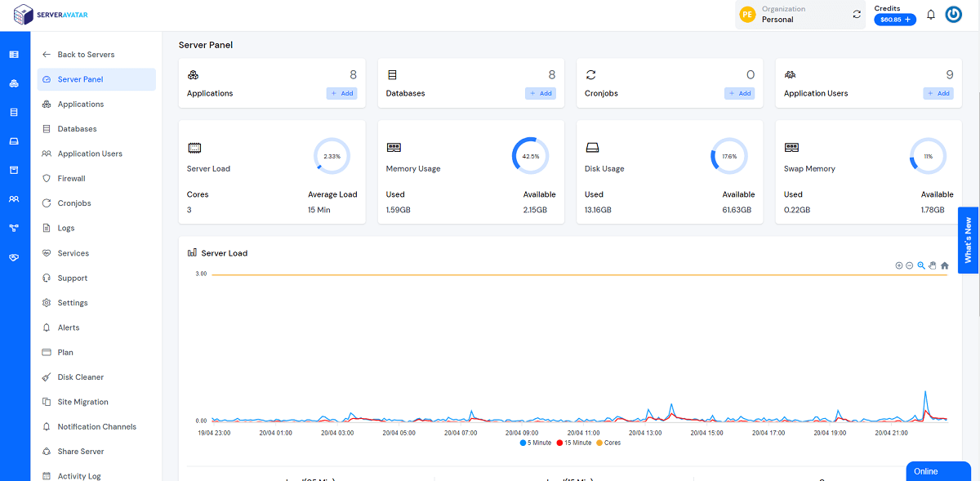Viewport: 980px width, 481px height.
Task: Select the zoom-in icon on Server Load chart
Action: coord(899,265)
